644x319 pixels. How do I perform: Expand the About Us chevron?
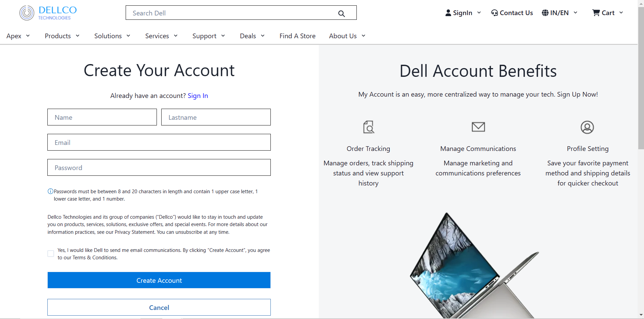click(363, 36)
